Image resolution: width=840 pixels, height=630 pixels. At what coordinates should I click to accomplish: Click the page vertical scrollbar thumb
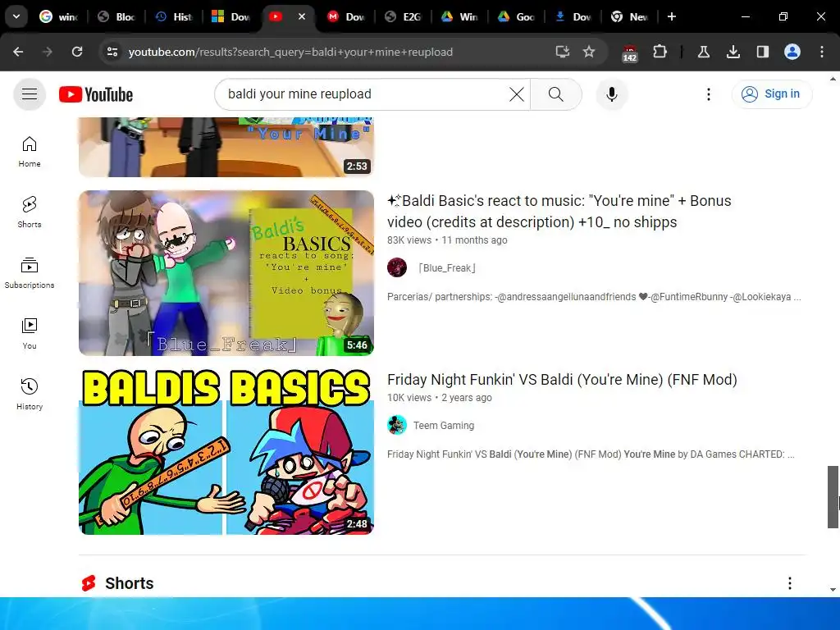(x=833, y=497)
